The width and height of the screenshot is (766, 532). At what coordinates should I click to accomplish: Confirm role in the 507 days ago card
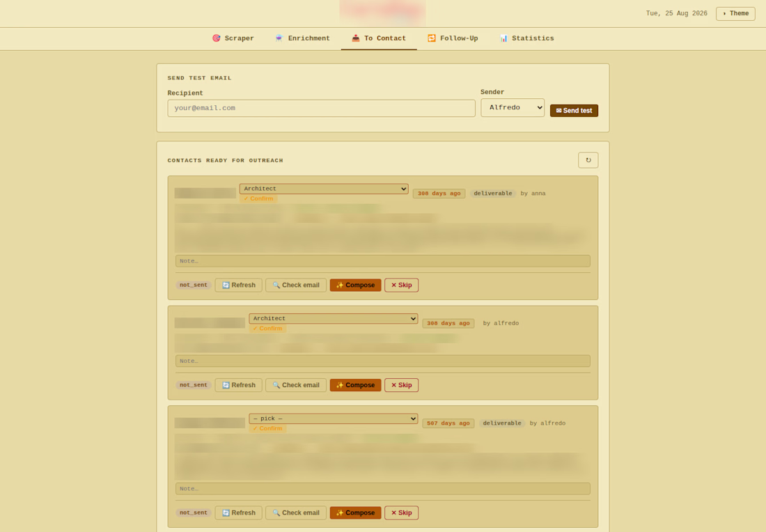[267, 428]
